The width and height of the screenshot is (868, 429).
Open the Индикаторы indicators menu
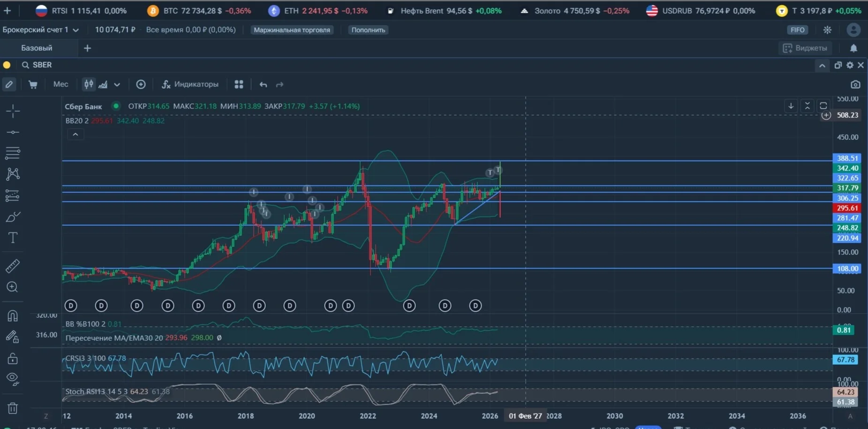point(190,84)
